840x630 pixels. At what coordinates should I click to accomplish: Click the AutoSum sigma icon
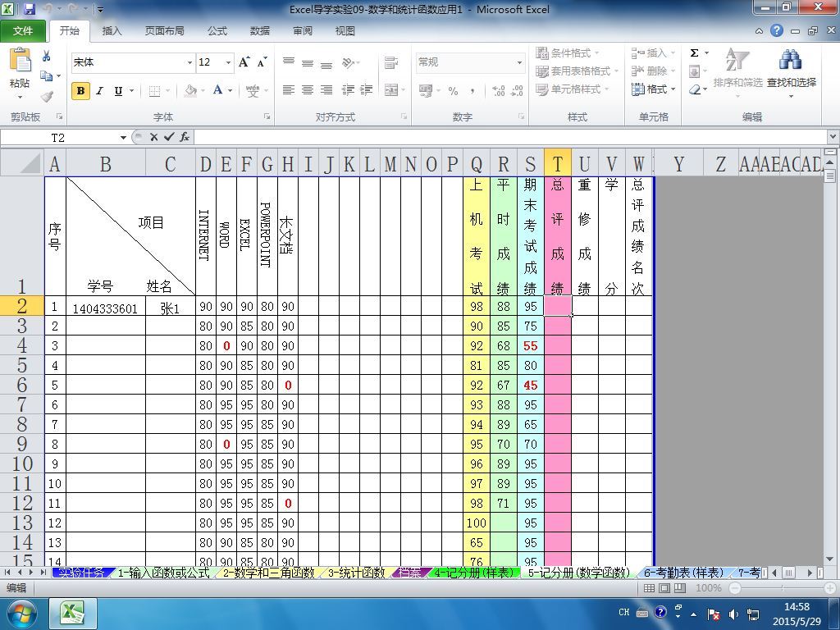694,52
